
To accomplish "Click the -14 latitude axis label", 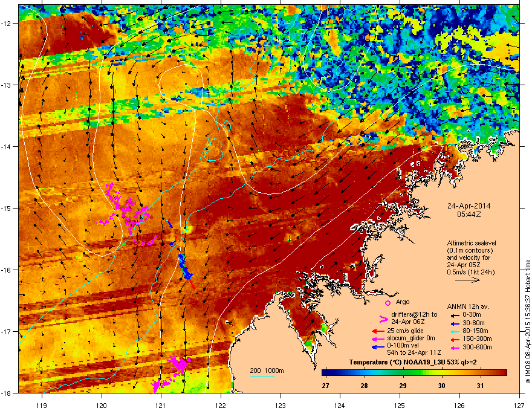I will coord(7,146).
